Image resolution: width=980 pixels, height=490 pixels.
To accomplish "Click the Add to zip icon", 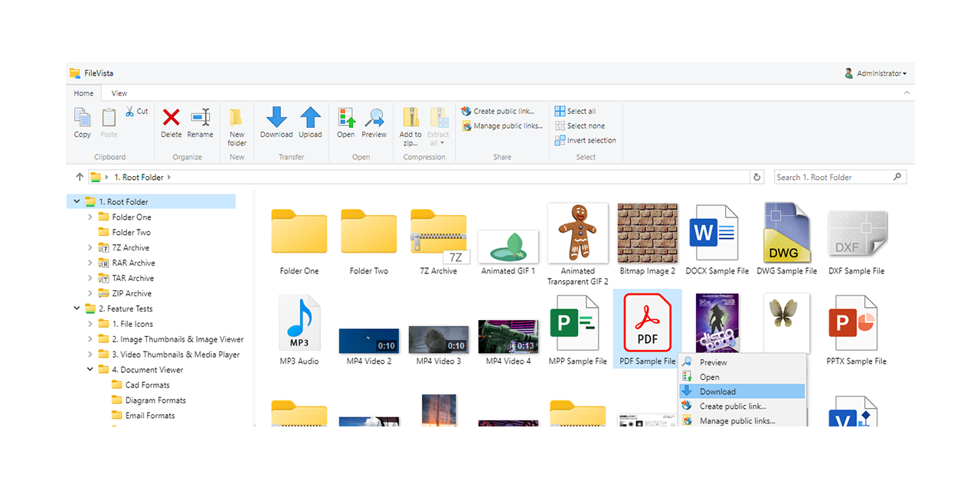I will (411, 119).
